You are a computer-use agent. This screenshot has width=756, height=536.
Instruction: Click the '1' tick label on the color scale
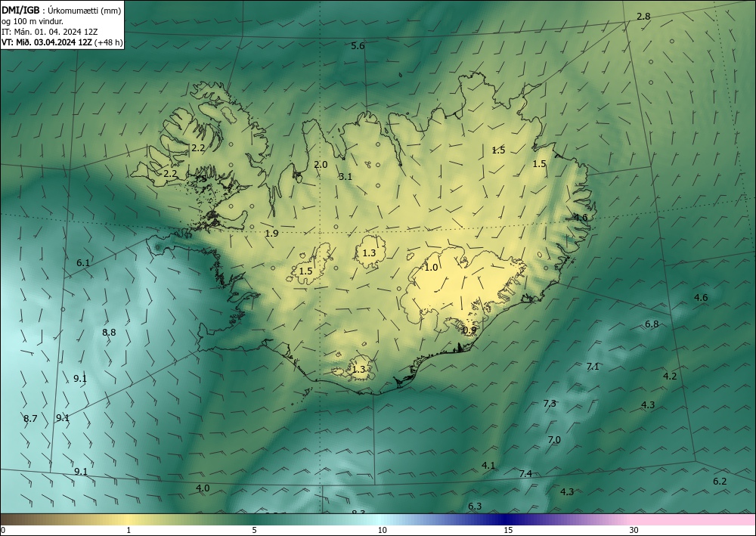point(129,531)
